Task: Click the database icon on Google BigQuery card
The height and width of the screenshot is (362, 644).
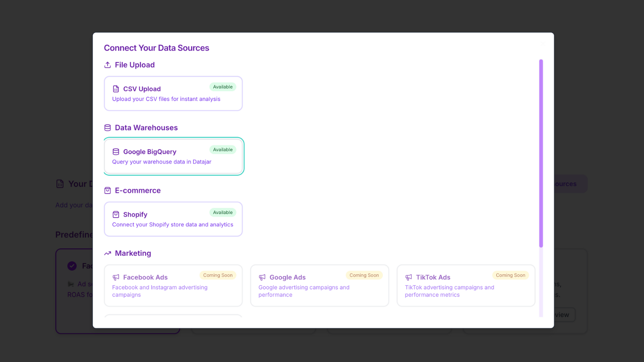Action: tap(116, 152)
